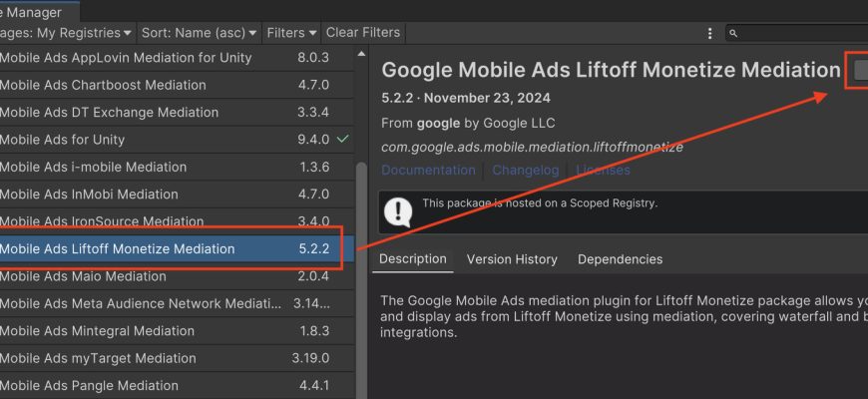
Task: Open the Sort: Name (asc) dropdown
Action: 199,33
